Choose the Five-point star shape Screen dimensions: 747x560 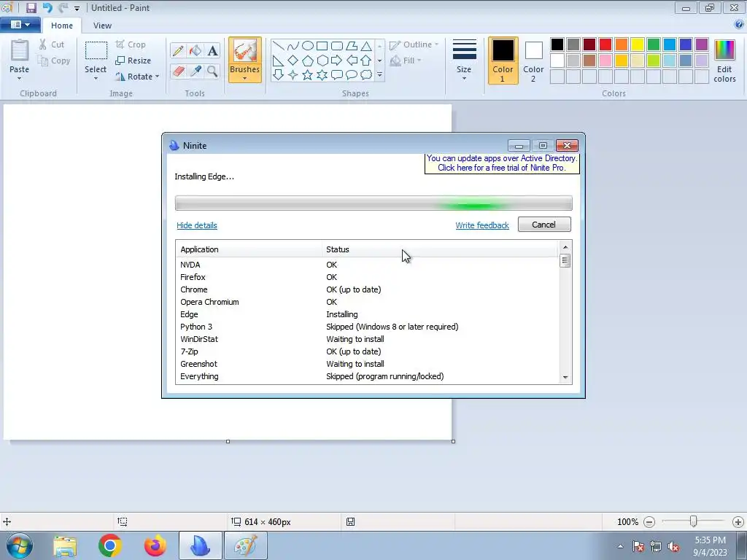click(308, 75)
